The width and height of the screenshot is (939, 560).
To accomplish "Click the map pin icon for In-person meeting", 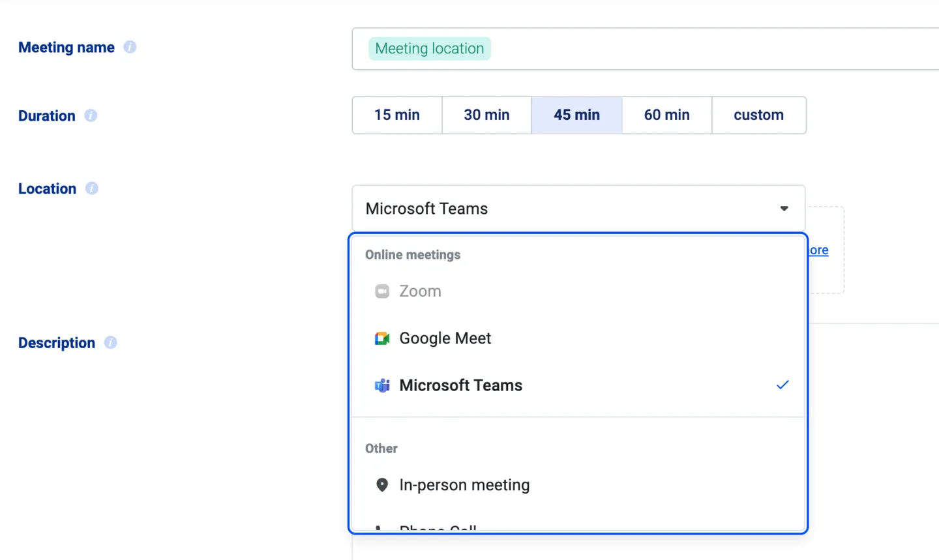I will tap(382, 485).
